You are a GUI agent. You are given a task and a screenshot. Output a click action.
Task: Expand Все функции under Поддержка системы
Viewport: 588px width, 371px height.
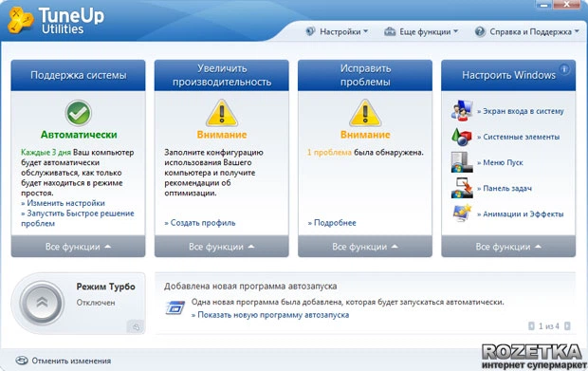(x=78, y=247)
